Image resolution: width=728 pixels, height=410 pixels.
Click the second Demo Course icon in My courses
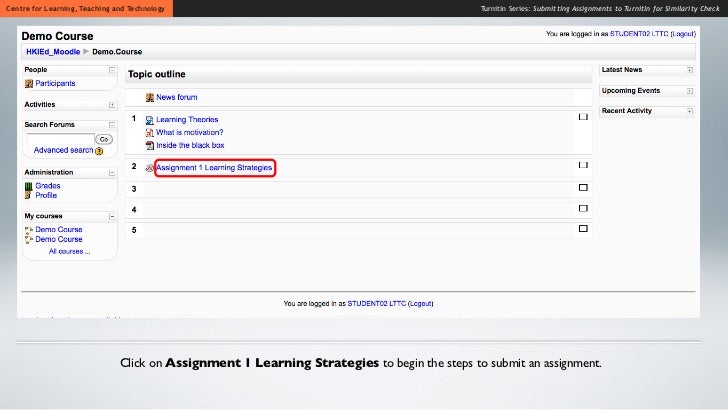29,240
